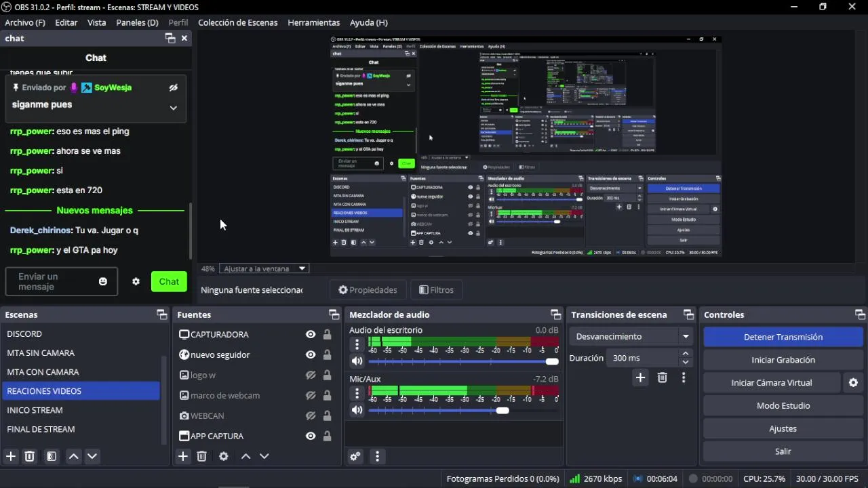868x488 pixels.
Task: Open virtual camera settings gear
Action: pyautogui.click(x=854, y=383)
